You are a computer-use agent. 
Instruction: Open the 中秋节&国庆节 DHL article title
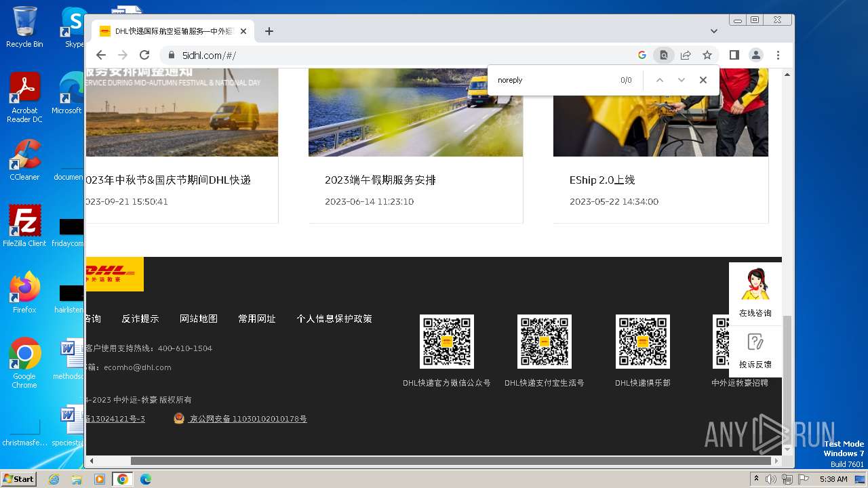[x=168, y=180]
